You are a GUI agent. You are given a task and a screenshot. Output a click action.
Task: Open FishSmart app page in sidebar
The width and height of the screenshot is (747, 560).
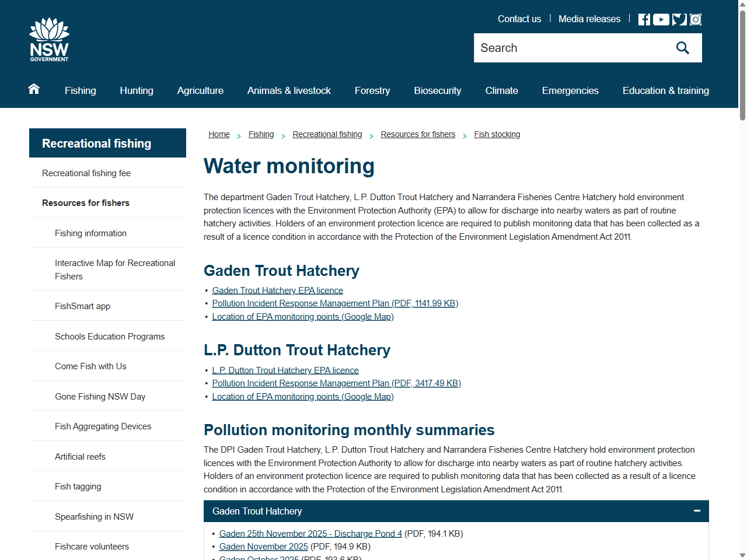pyautogui.click(x=82, y=306)
